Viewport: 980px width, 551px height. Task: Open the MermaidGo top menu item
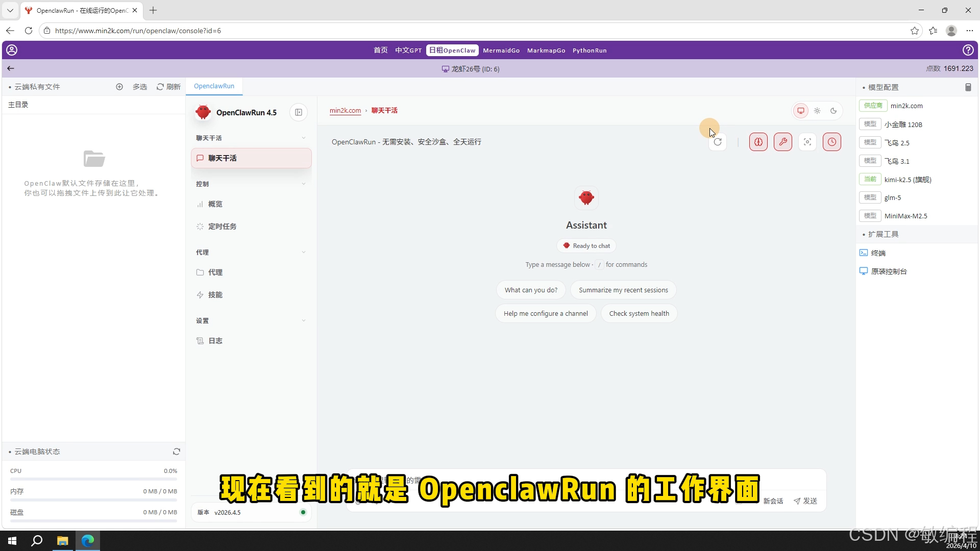(501, 51)
